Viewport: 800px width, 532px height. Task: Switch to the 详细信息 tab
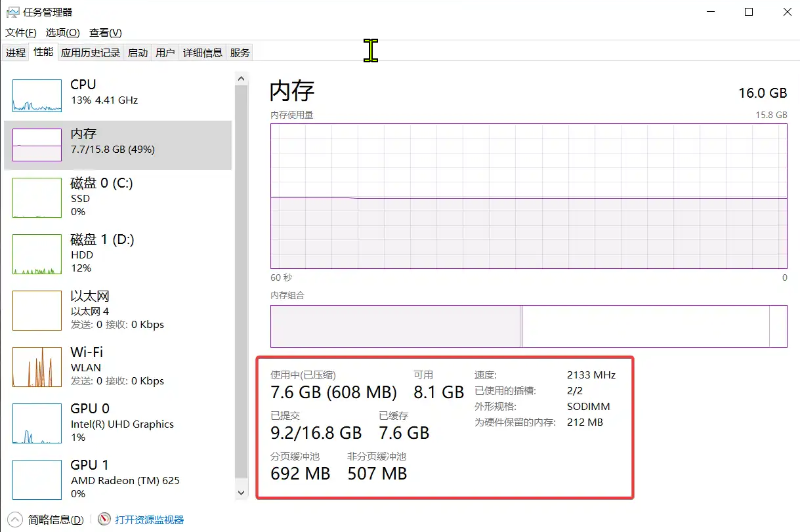click(203, 53)
